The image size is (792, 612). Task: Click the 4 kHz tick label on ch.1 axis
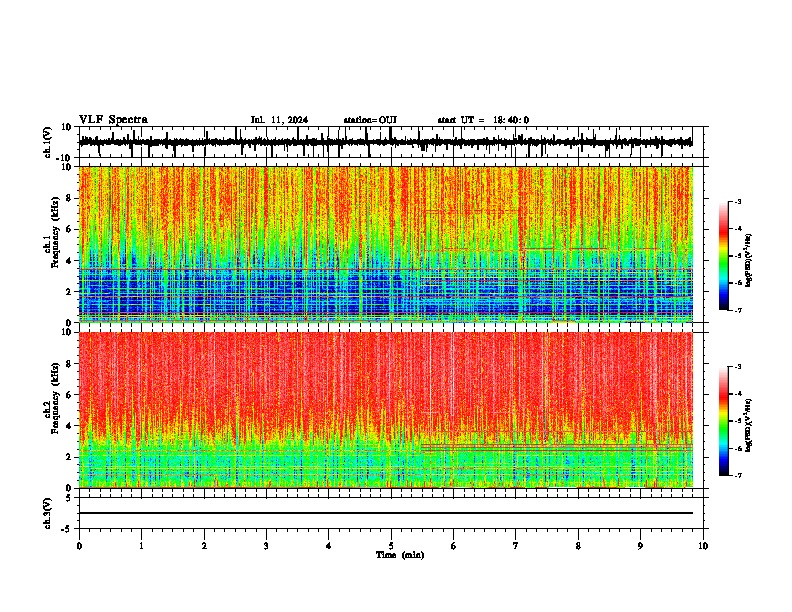[70, 261]
